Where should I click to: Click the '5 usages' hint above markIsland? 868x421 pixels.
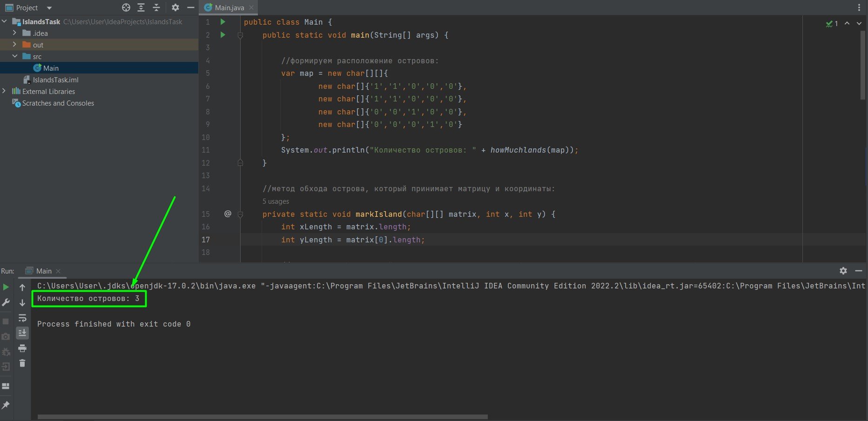pyautogui.click(x=276, y=201)
